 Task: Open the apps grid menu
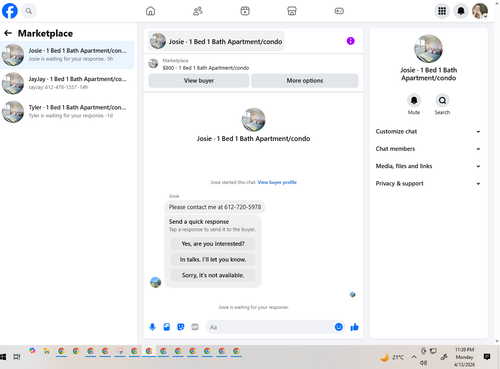tap(442, 11)
